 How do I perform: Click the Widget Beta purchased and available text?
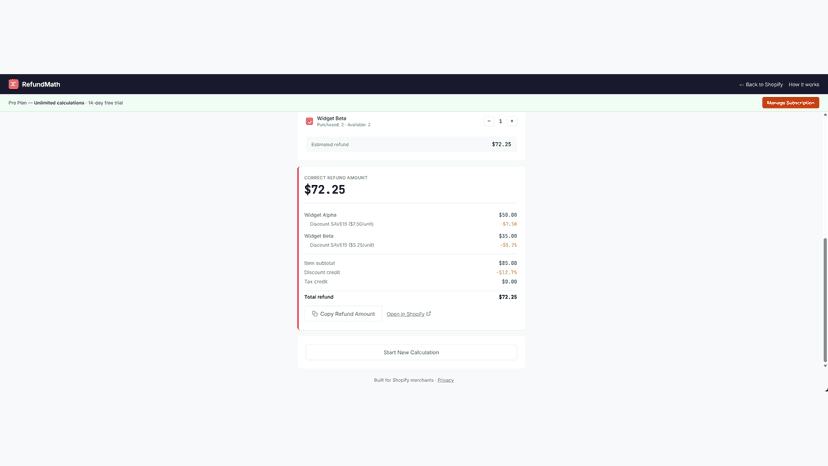(x=343, y=125)
